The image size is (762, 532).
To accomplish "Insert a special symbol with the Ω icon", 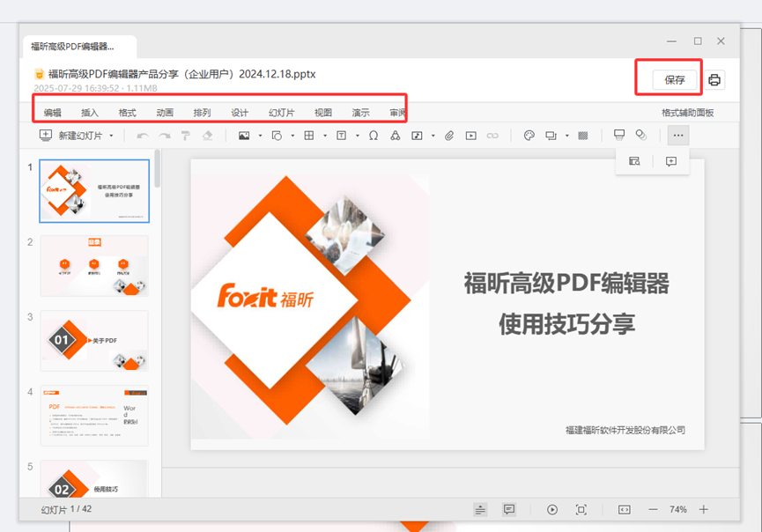I will [x=374, y=136].
